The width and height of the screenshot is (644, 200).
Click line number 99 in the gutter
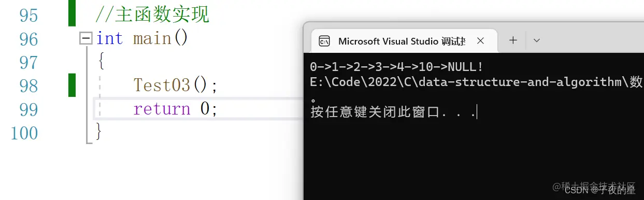click(28, 109)
